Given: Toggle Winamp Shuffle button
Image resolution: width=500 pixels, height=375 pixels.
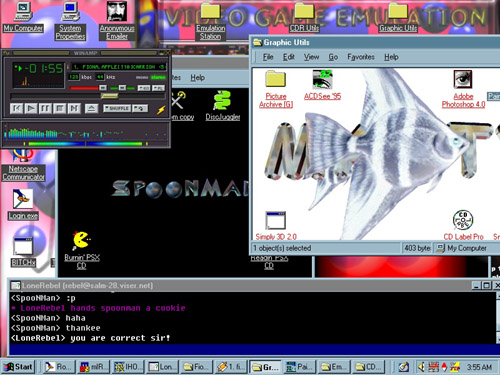Looking at the screenshot, I should [117, 109].
